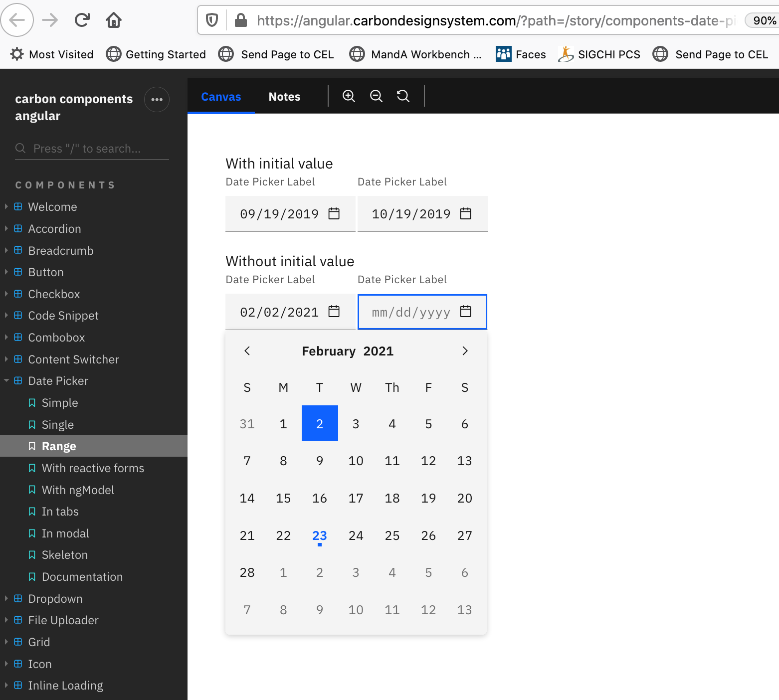Reset the canvas zoom level
779x700 pixels.
[x=403, y=96]
